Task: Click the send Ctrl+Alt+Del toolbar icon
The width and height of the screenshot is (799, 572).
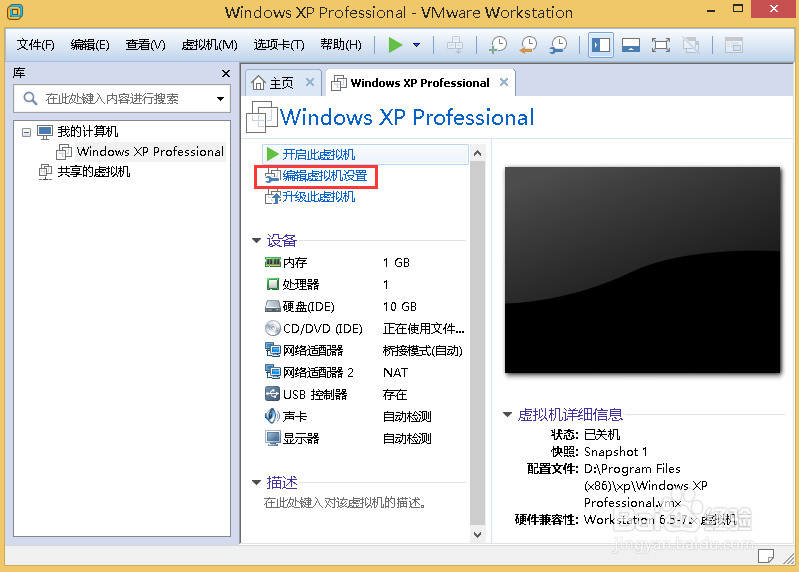Action: coord(455,45)
